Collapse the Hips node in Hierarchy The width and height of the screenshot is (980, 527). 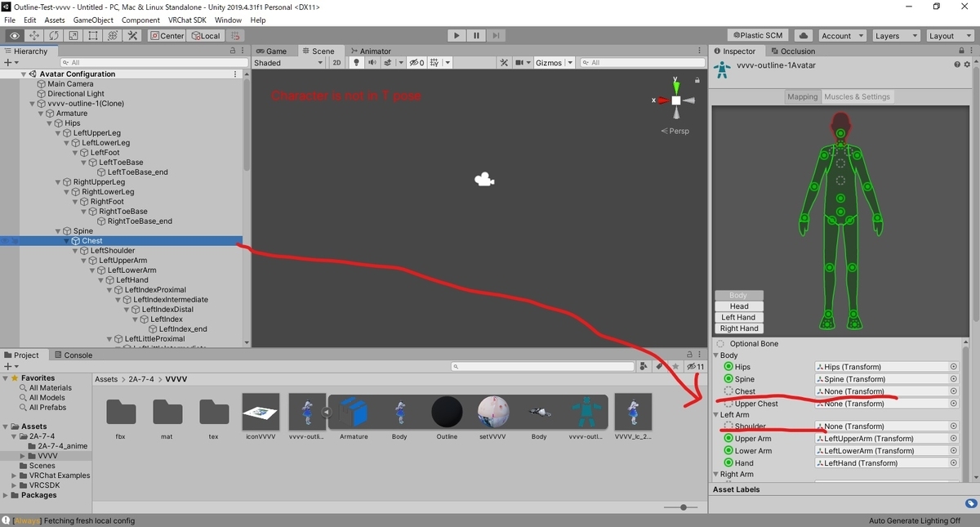point(51,123)
